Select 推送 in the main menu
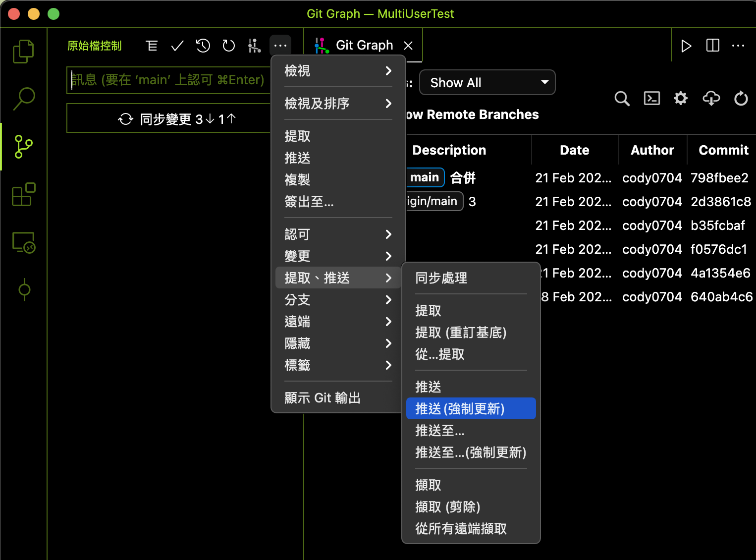Viewport: 756px width, 560px height. pos(338,158)
